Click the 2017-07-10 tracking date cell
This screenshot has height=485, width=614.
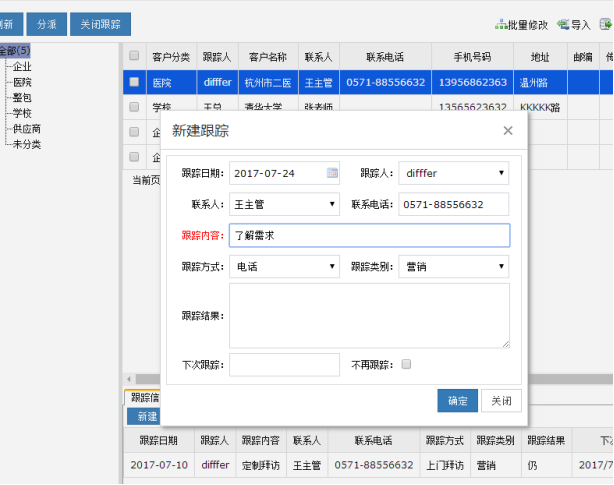(x=159, y=465)
